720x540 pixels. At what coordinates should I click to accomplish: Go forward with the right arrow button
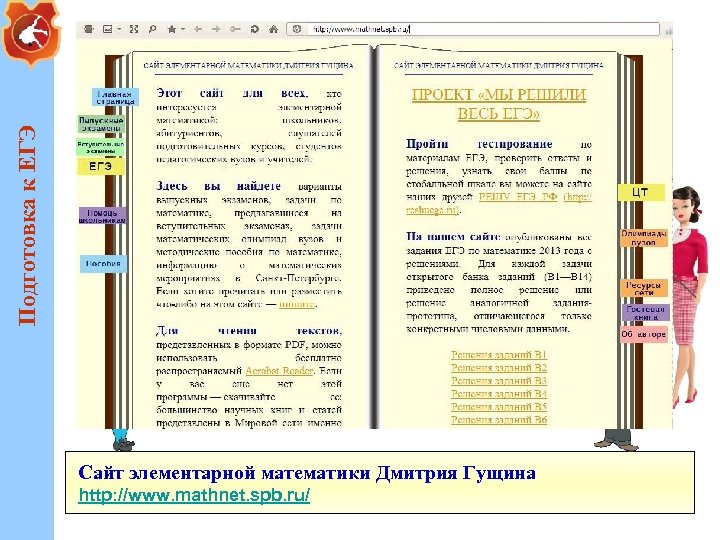(216, 29)
